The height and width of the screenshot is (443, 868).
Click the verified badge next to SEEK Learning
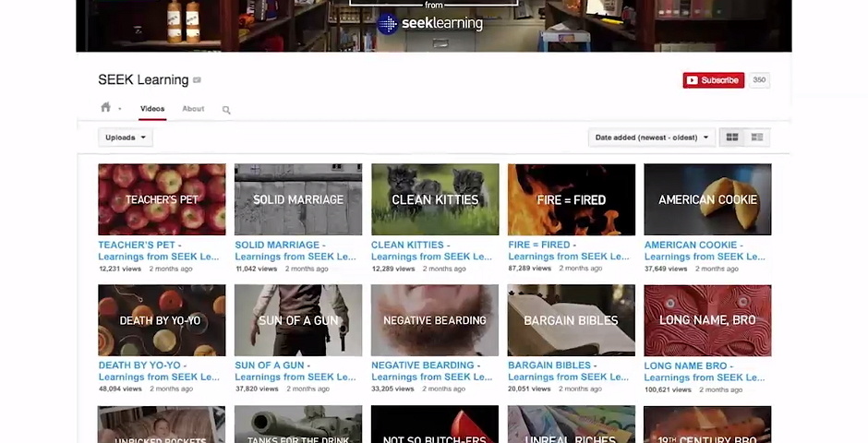point(197,80)
